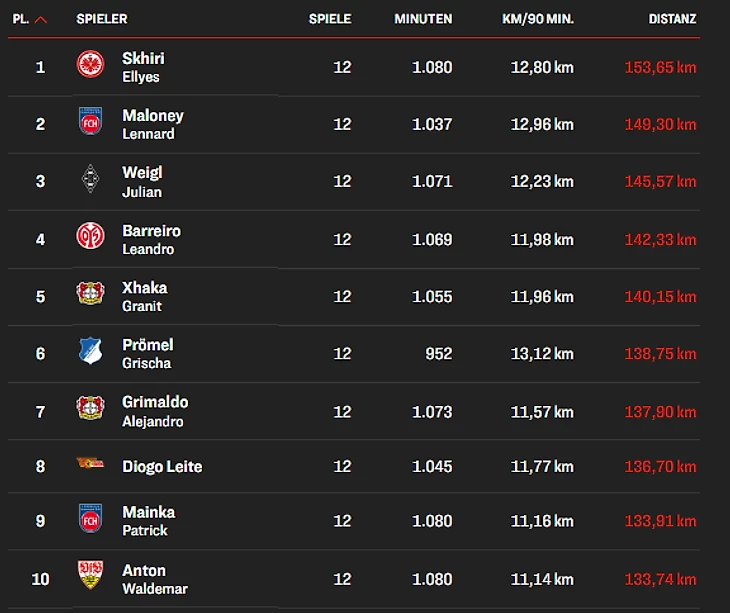
Task: Sort by the Distanz column header
Action: pos(672,19)
